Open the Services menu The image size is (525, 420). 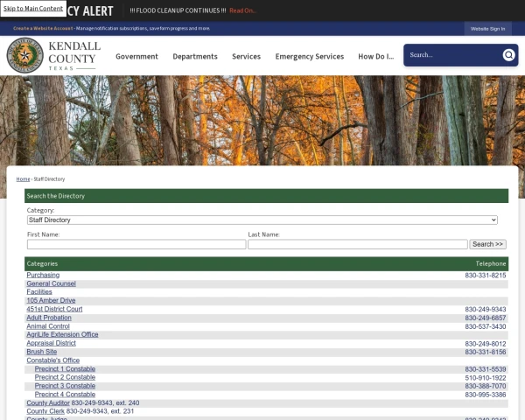point(246,56)
